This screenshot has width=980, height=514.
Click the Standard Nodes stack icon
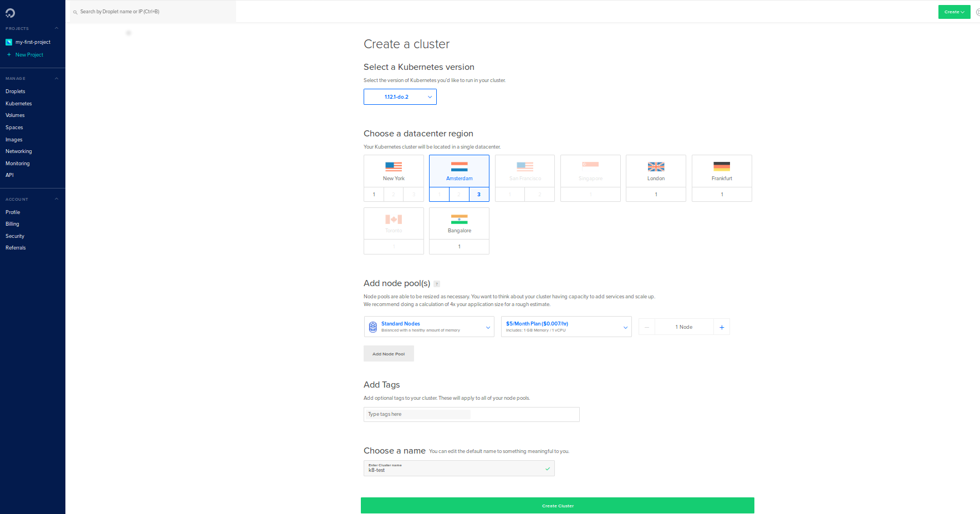[x=373, y=327]
